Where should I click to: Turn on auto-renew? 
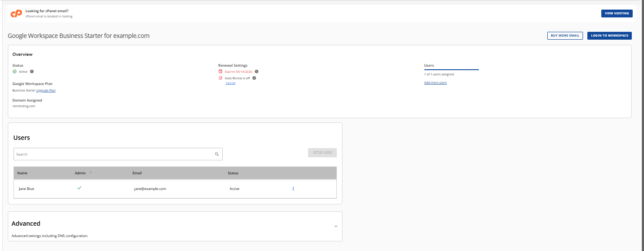point(230,82)
